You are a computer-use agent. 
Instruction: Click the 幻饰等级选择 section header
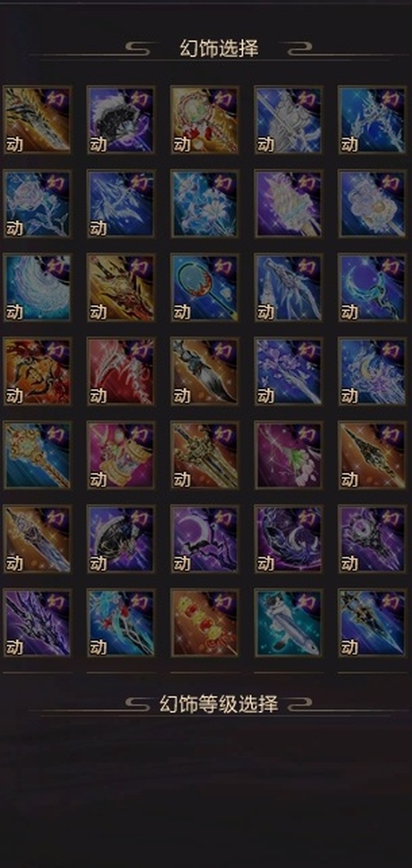(x=218, y=704)
